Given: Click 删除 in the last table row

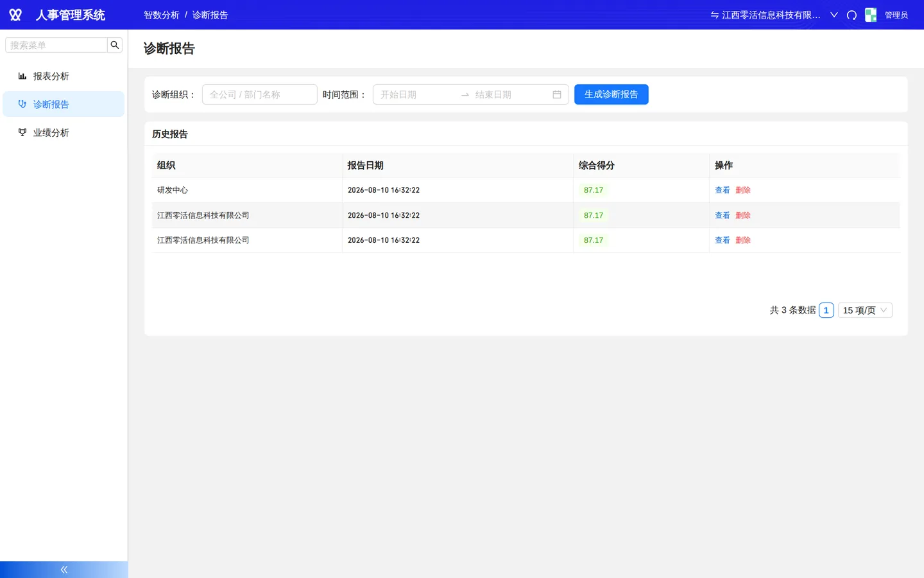Looking at the screenshot, I should pyautogui.click(x=743, y=240).
